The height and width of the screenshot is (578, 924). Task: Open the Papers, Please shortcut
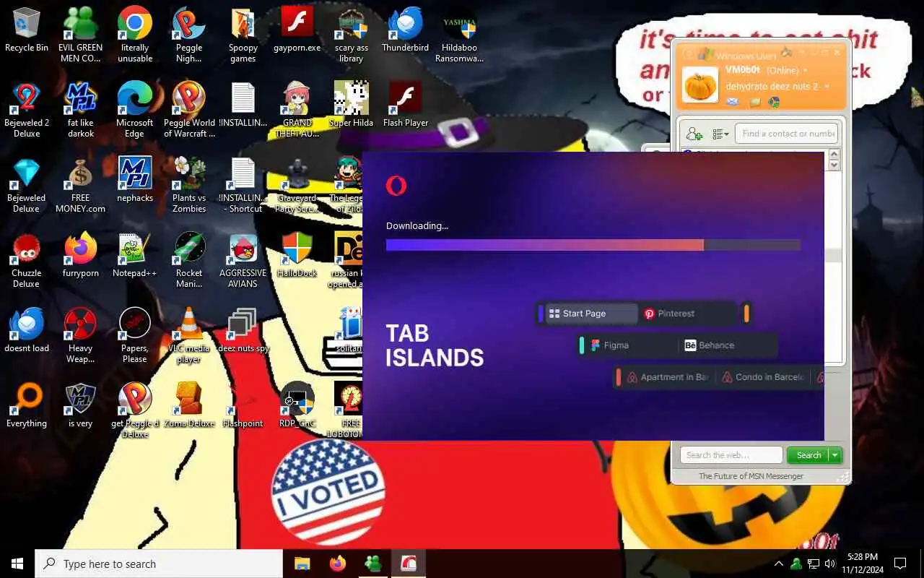[135, 335]
